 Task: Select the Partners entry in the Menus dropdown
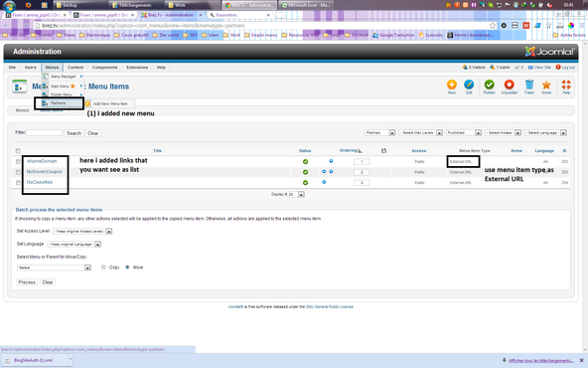pos(60,102)
